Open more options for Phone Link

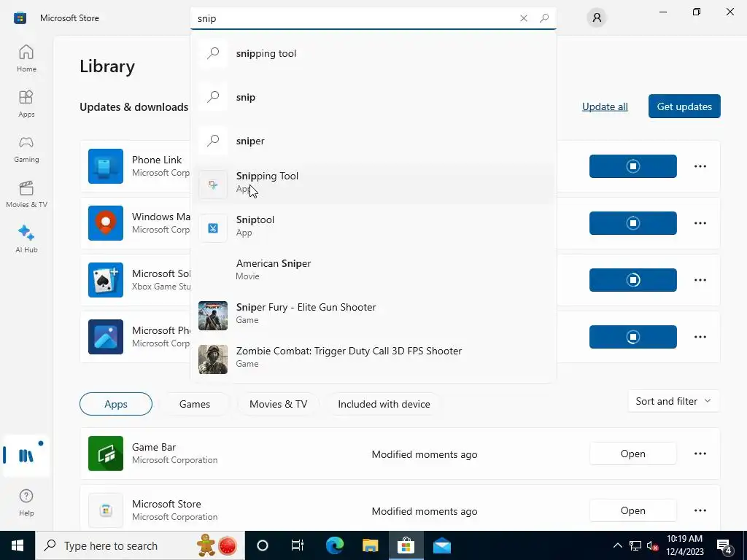point(700,166)
